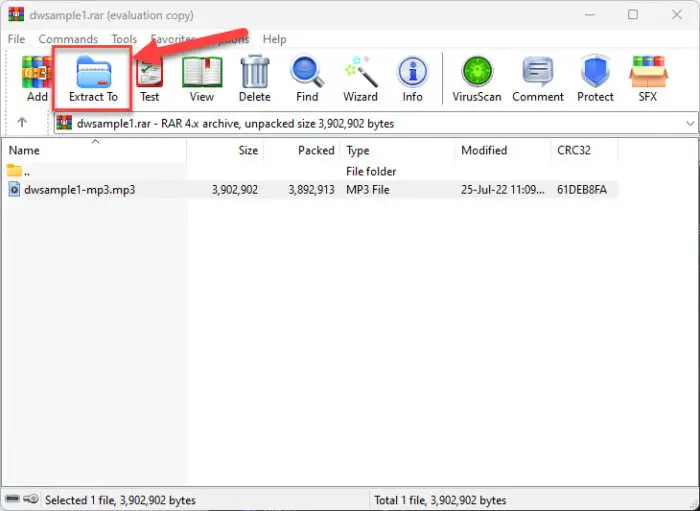Click the Add toolbar icon
The image size is (700, 511).
pos(37,73)
